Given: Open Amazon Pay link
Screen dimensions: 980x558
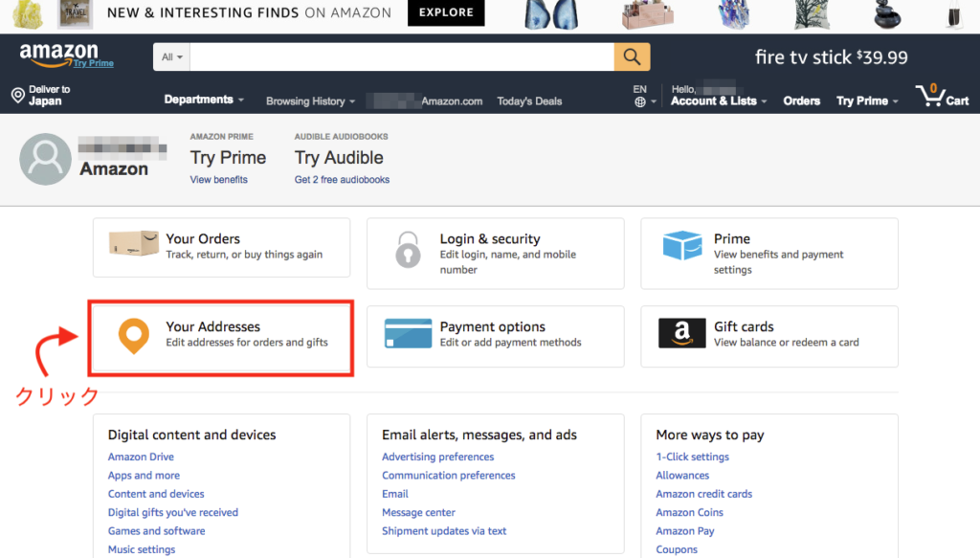Looking at the screenshot, I should (x=684, y=531).
